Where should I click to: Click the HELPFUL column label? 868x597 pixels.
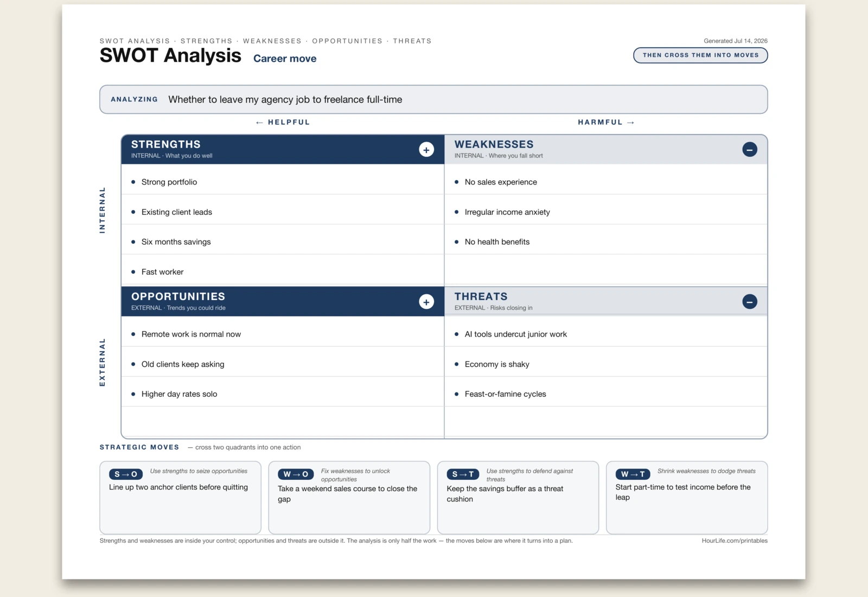click(283, 122)
